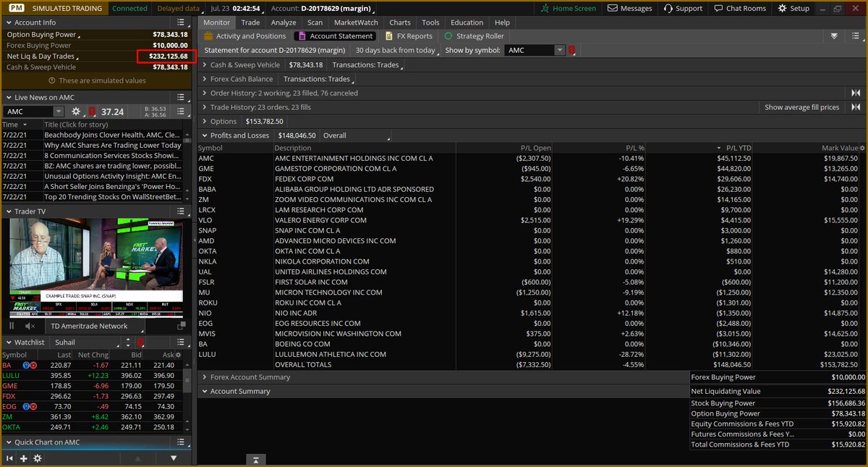Screen dimensions: 868x467
Task: Open the Home Screen
Action: click(569, 8)
